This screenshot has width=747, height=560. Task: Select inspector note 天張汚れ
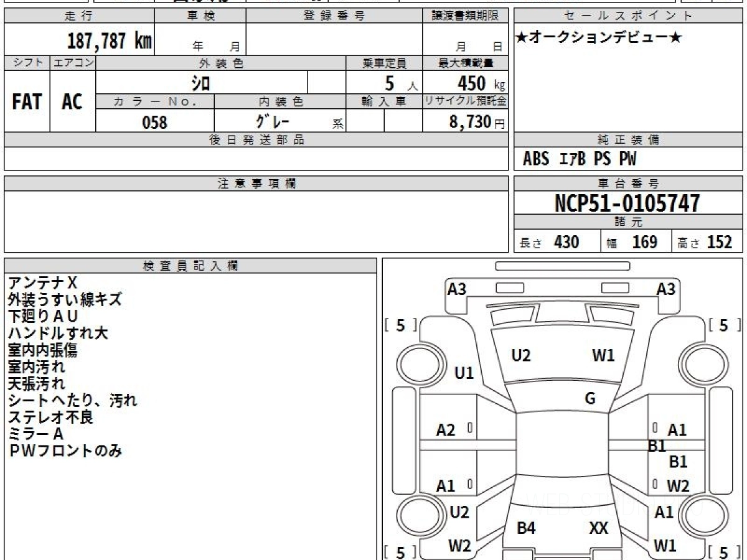point(36,384)
